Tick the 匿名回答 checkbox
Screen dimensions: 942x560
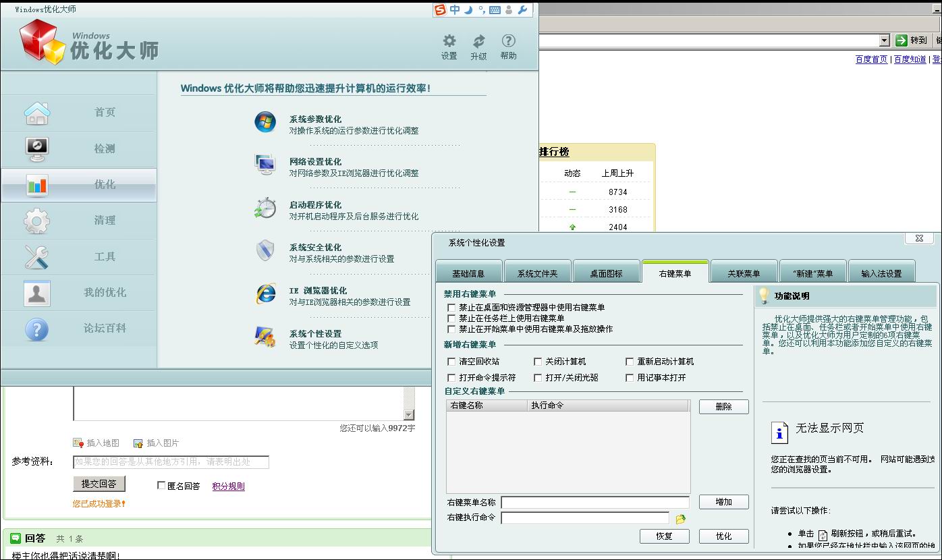161,485
